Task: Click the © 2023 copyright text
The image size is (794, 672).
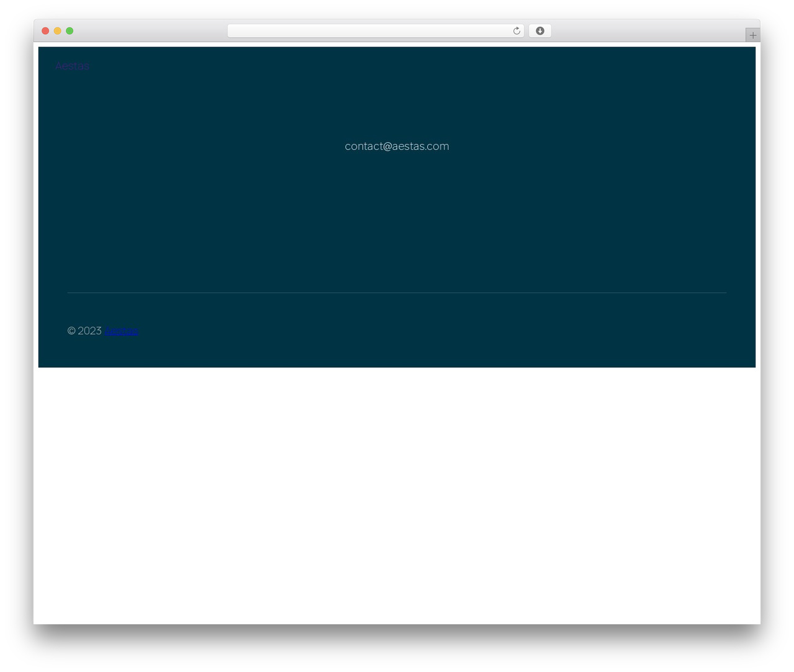Action: [84, 331]
